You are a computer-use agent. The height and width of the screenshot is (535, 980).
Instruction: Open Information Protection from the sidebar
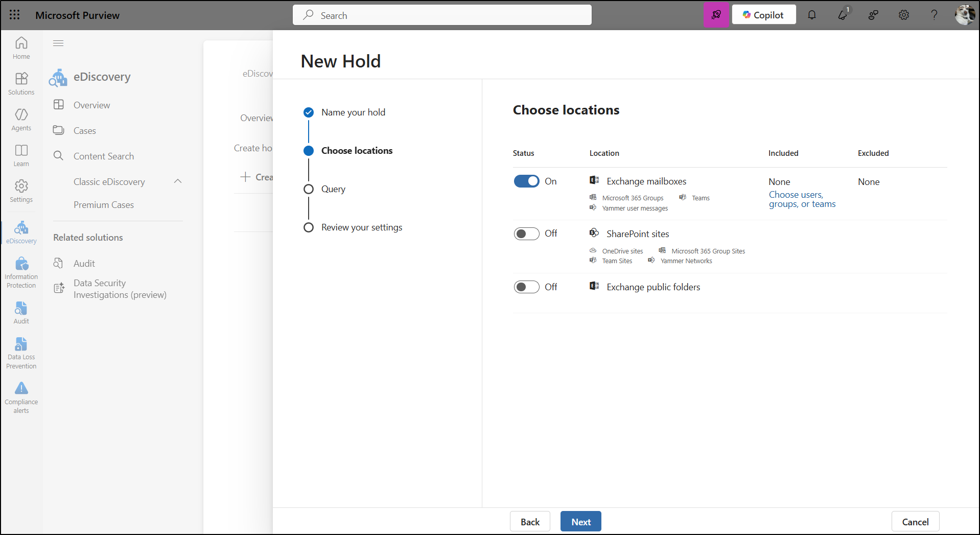(x=21, y=270)
